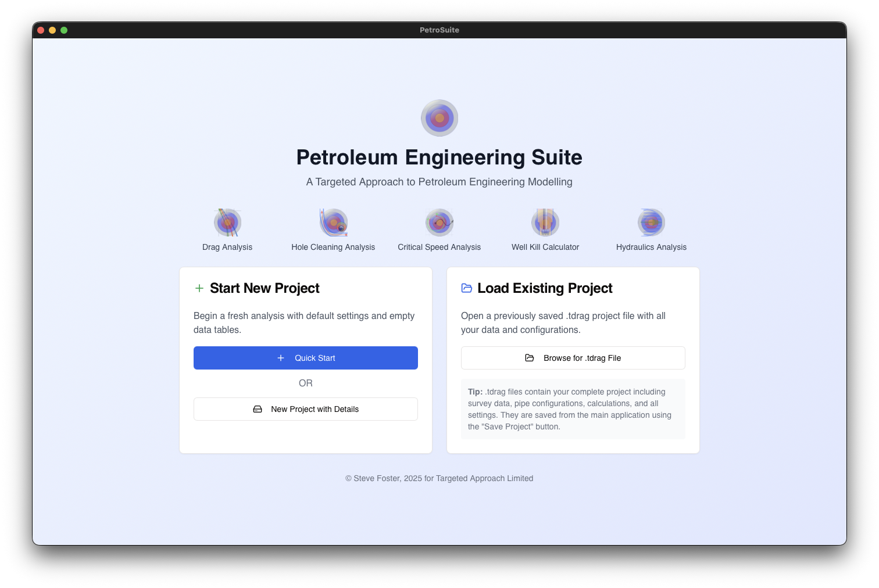Viewport: 879px width, 588px height.
Task: Select the Well Kill Calculator icon
Action: click(x=545, y=222)
